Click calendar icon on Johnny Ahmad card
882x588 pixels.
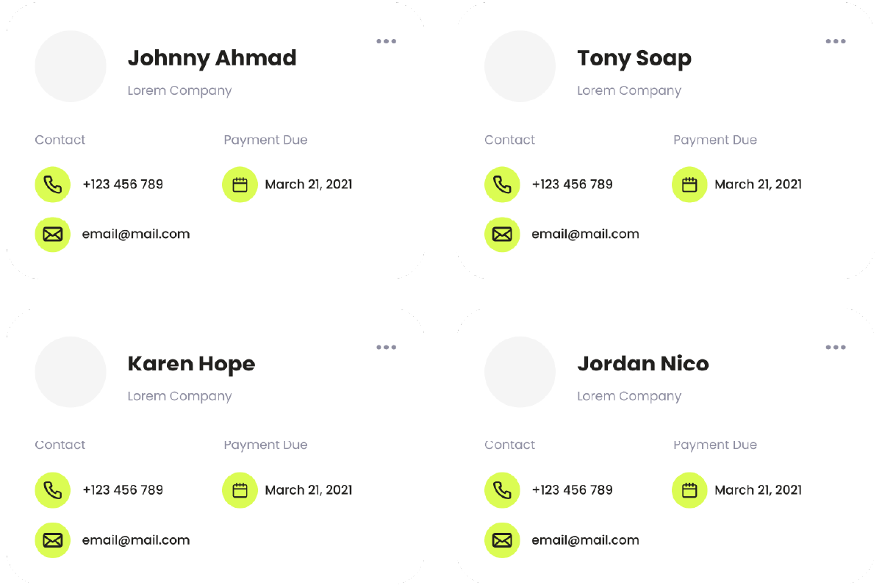(x=240, y=184)
